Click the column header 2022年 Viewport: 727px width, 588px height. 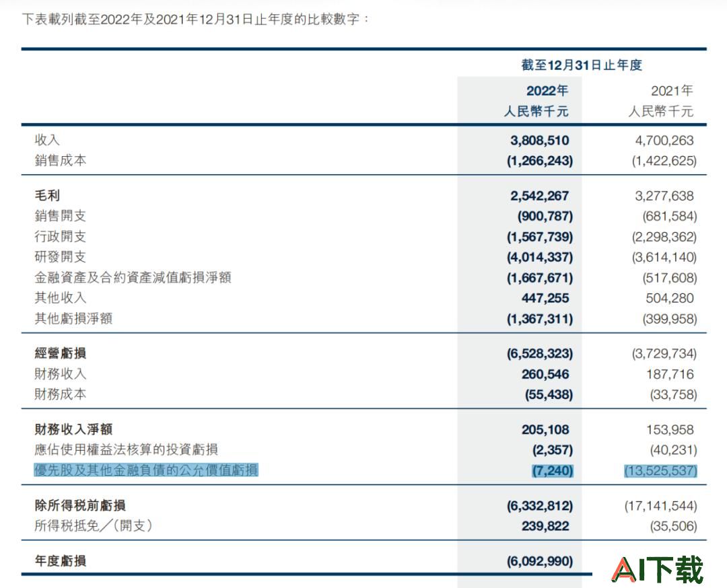(547, 90)
